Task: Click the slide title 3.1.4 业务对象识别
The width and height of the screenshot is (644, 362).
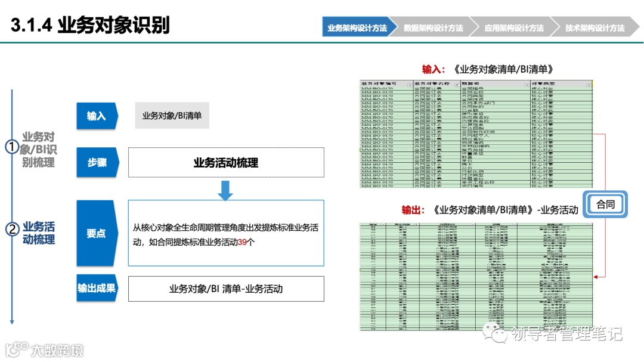Action: [90, 25]
